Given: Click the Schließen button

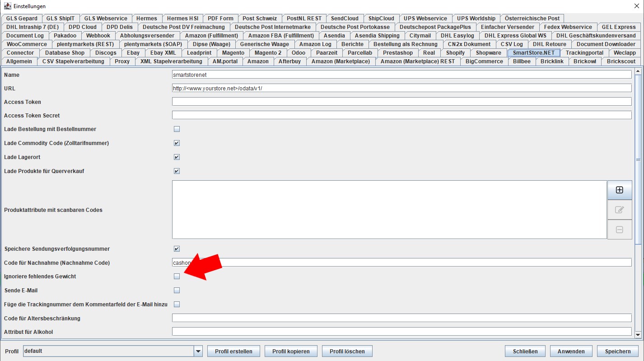Looking at the screenshot, I should coord(525,351).
